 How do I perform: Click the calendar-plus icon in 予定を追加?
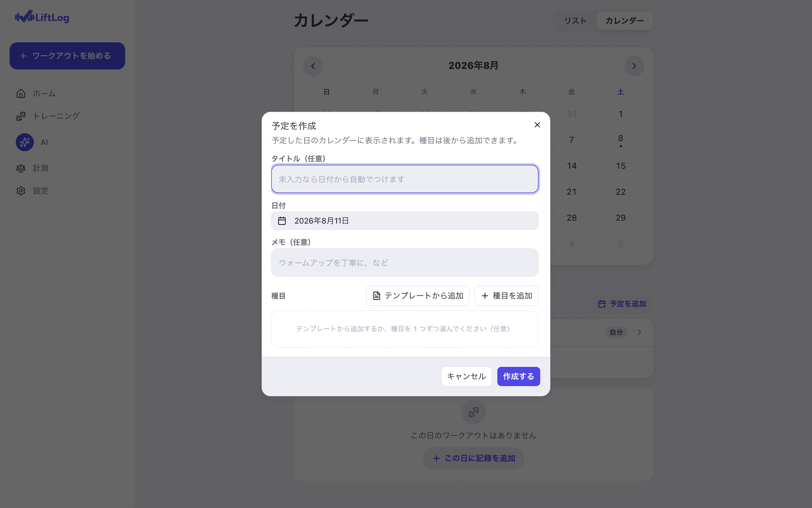(x=602, y=304)
